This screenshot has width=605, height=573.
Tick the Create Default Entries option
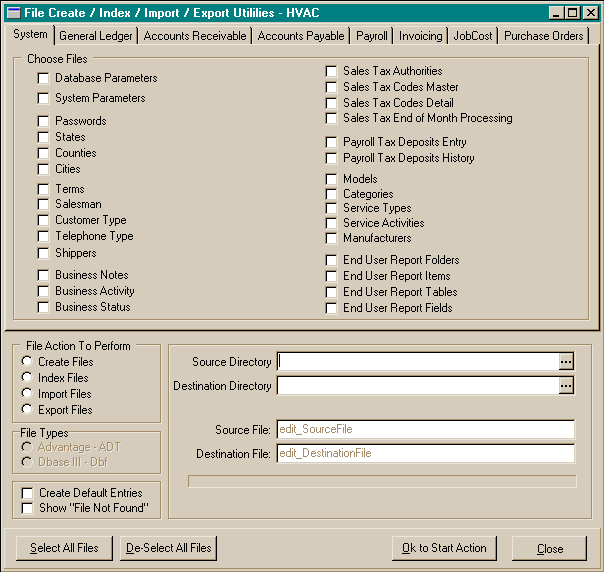click(x=28, y=493)
